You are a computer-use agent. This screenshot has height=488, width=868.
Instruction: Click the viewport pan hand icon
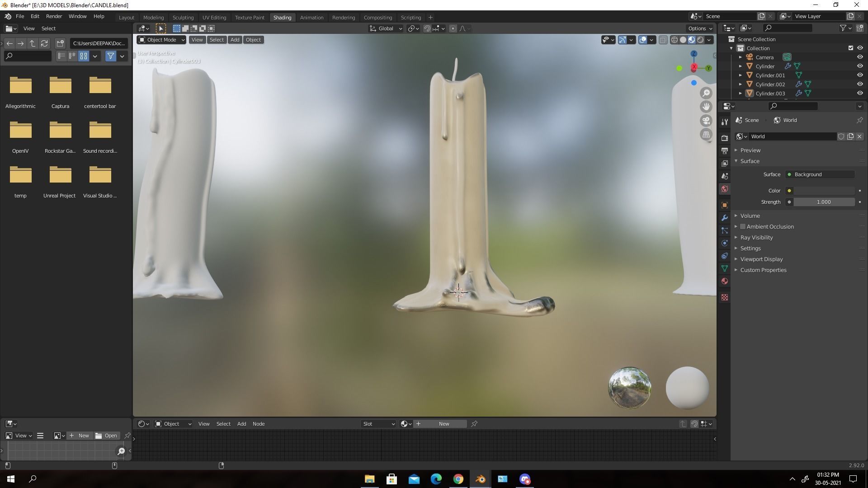706,107
